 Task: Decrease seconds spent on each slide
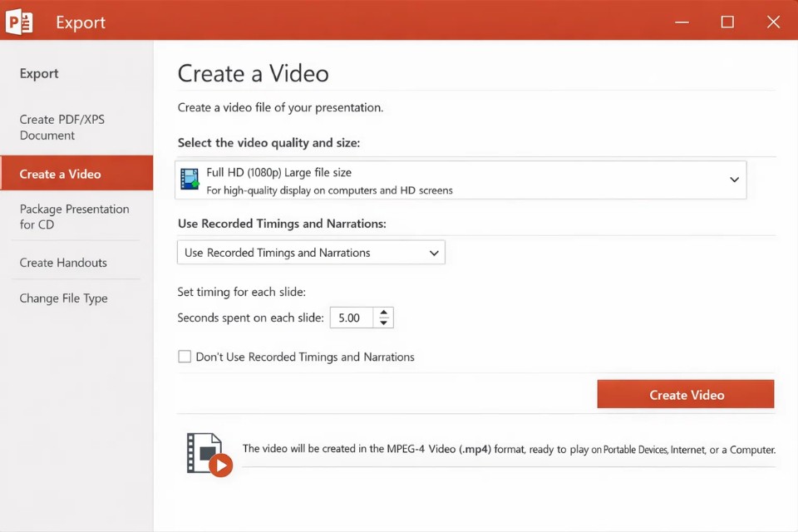[x=383, y=322]
